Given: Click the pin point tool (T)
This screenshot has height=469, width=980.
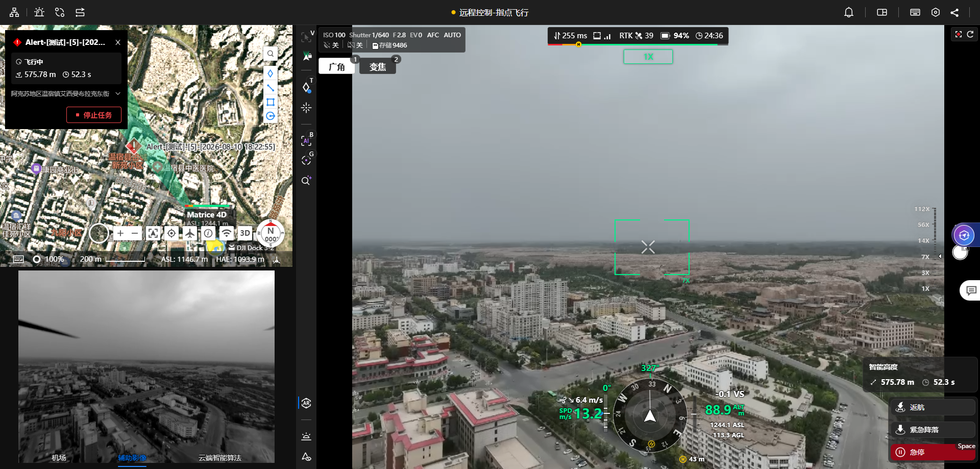Looking at the screenshot, I should [x=306, y=87].
